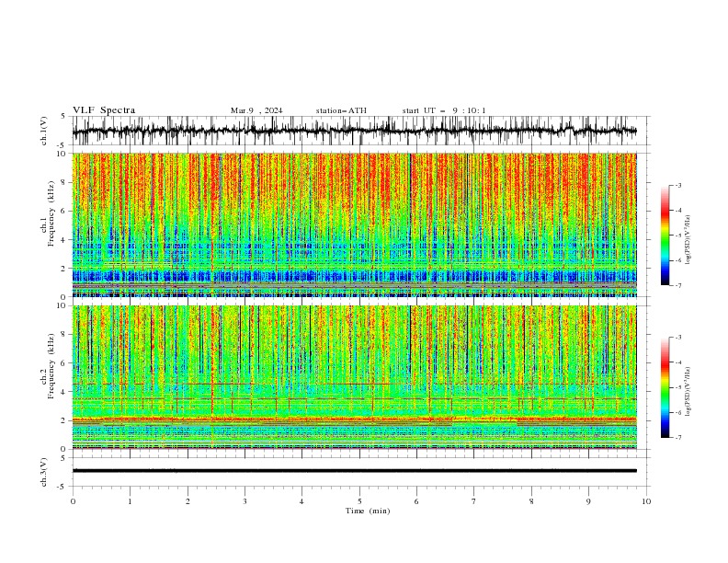Click the "-3" tick on ch.1 colorbar
The height and width of the screenshot is (563, 728).
coord(677,185)
